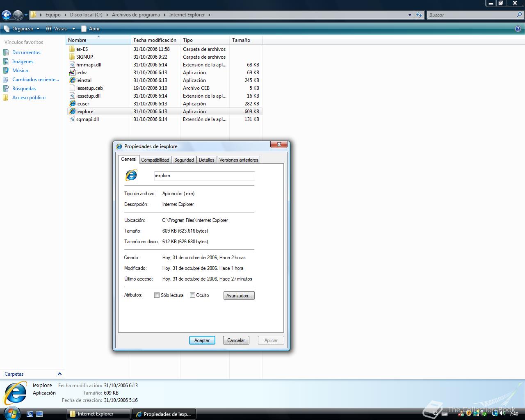Select the SIGNUP folder icon
The image size is (525, 420).
[x=72, y=57]
